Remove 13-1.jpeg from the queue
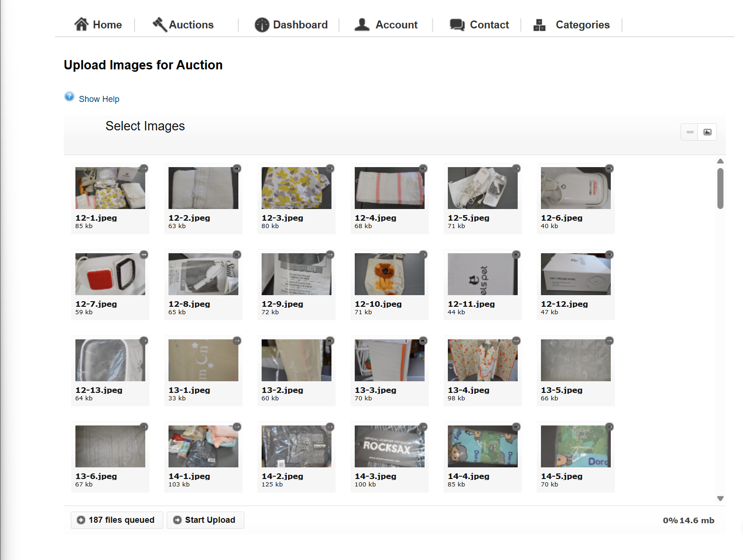This screenshot has width=743, height=560. pyautogui.click(x=237, y=341)
